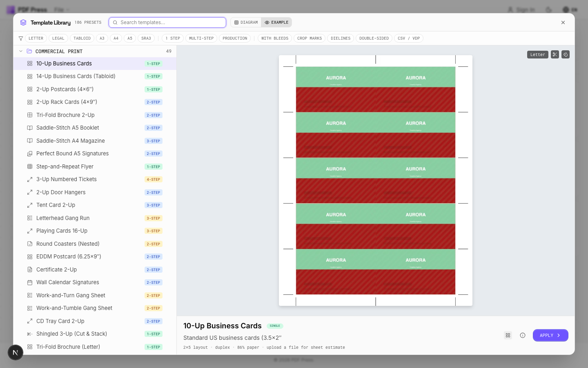This screenshot has height=368, width=588.
Task: Click the list icon beside Letterhead Gang Run
Action: (30, 218)
